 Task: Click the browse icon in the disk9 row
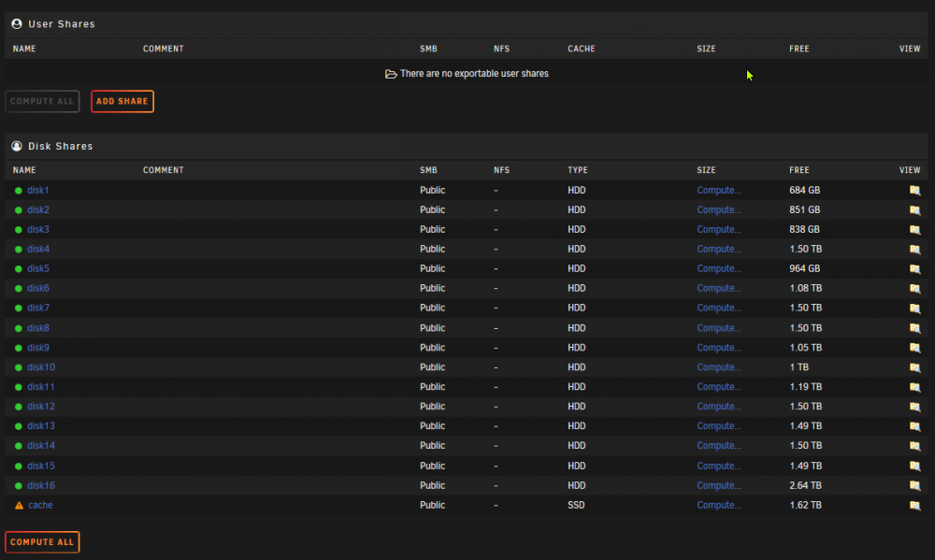(x=914, y=348)
